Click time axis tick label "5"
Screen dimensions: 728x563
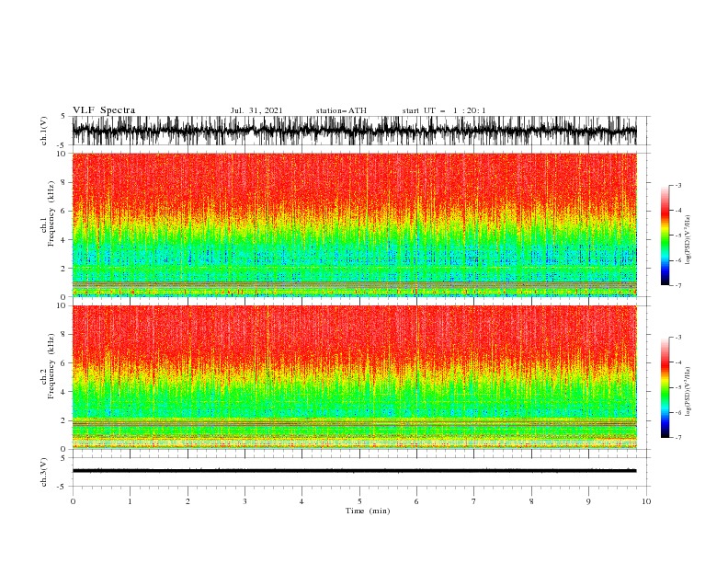click(x=359, y=501)
